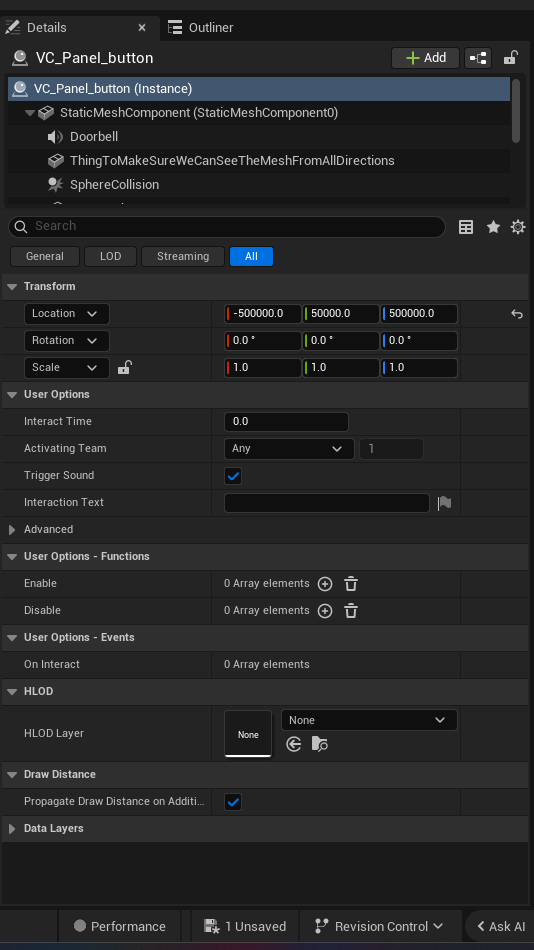534x950 pixels.
Task: Reset Location to default arrow icon
Action: (516, 314)
